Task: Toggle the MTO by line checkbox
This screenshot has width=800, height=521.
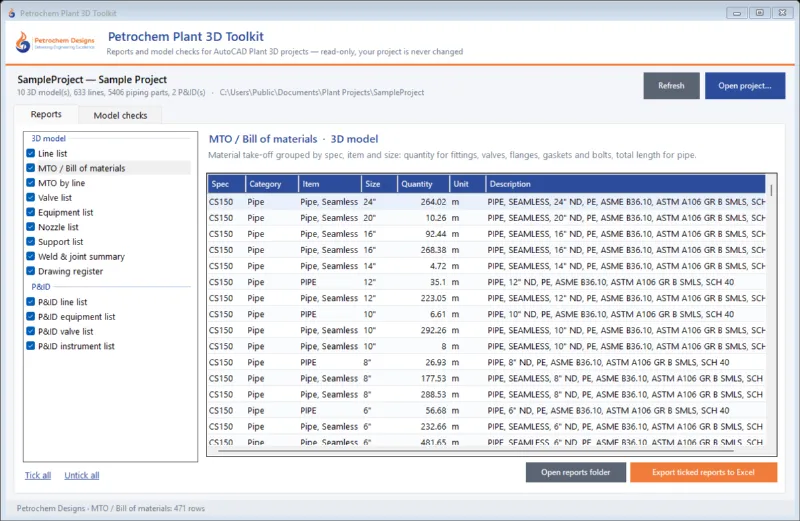Action: coord(31,183)
